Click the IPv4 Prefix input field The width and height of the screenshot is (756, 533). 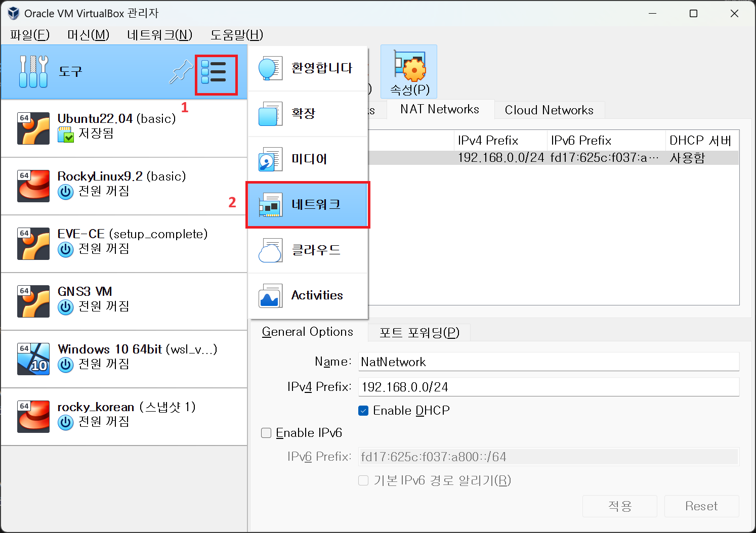(549, 387)
